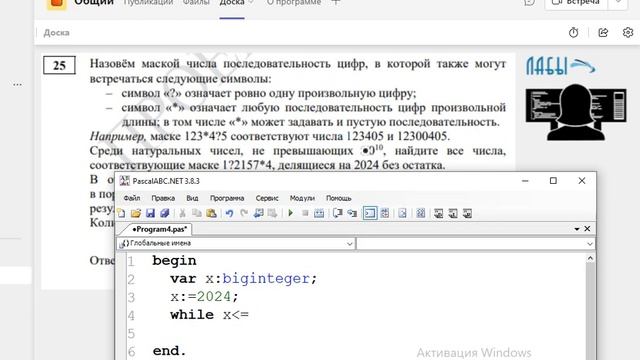Open the Модули menu

tap(302, 198)
